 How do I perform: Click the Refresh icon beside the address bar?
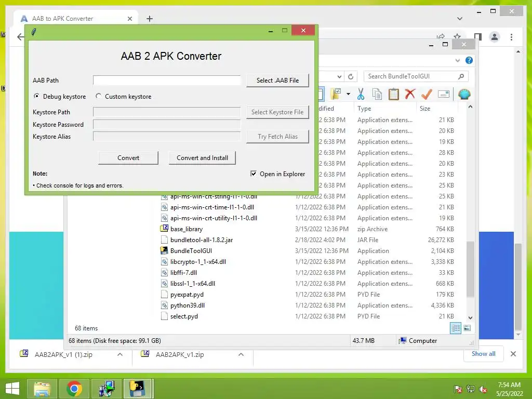coord(351,77)
